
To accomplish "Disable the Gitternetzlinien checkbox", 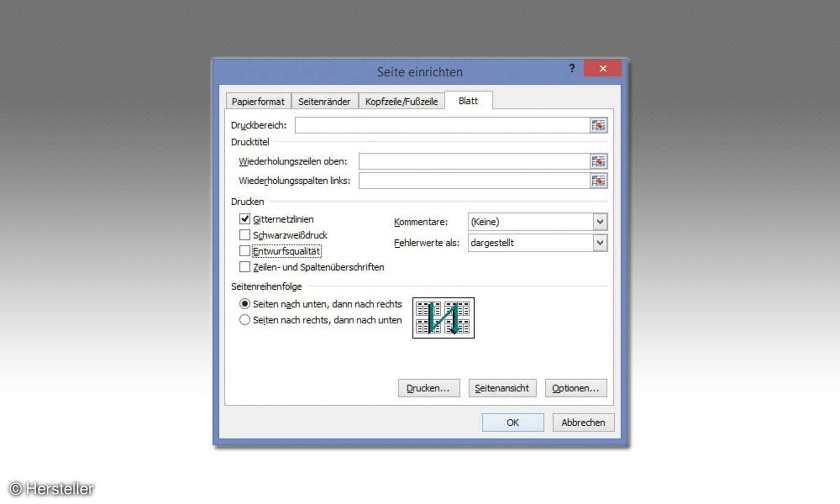I will (245, 219).
